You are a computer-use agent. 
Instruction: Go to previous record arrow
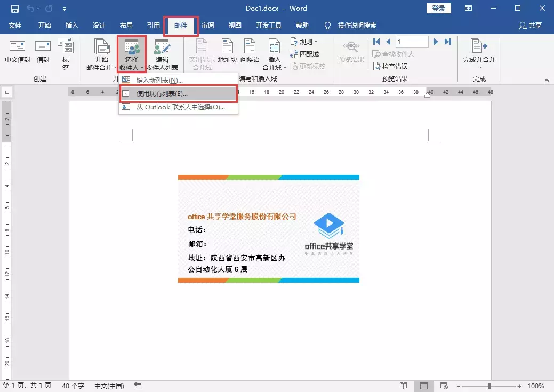(x=388, y=42)
